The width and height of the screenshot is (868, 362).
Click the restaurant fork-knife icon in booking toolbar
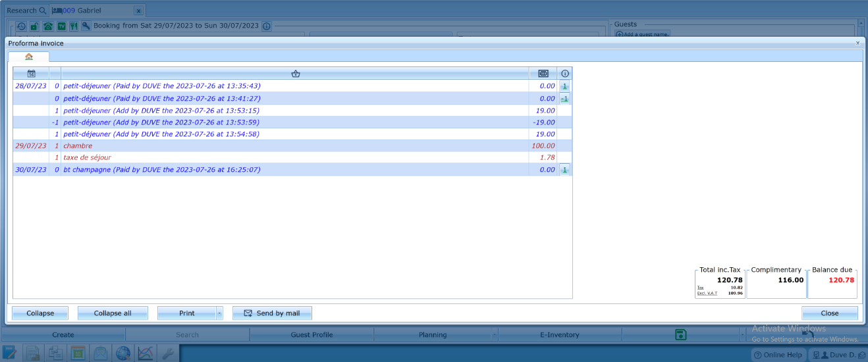73,26
